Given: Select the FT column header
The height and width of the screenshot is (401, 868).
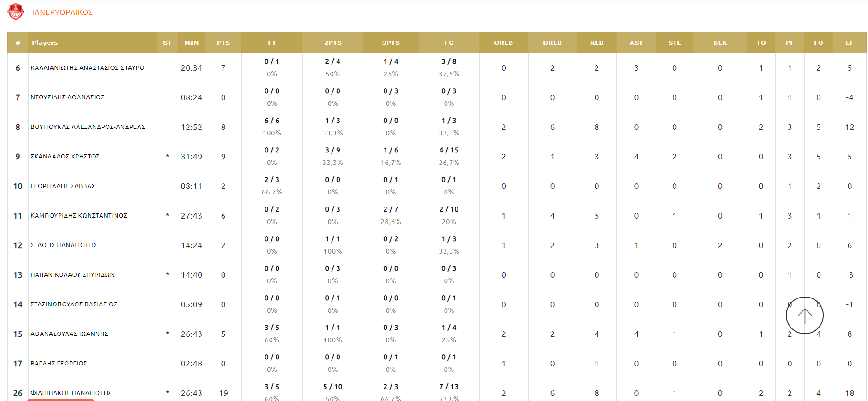Looking at the screenshot, I should point(272,43).
